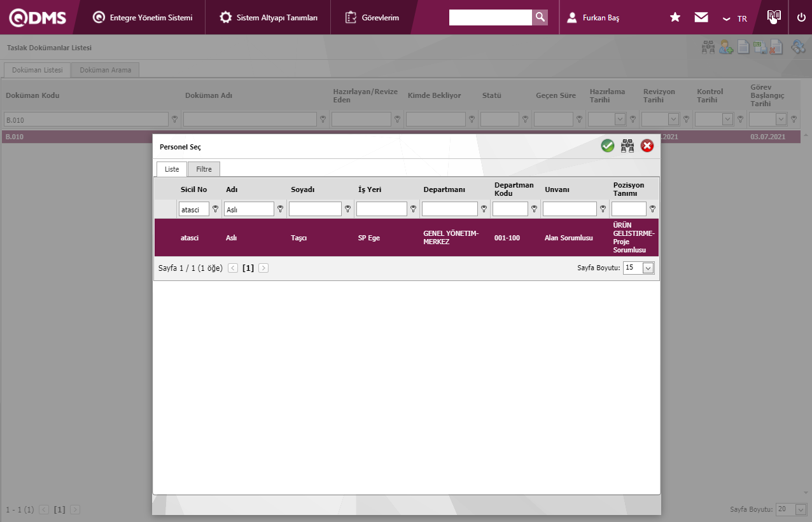Open the Hazırlama Tarihi date filter dropdown
Image resolution: width=812 pixels, height=522 pixels.
point(620,119)
